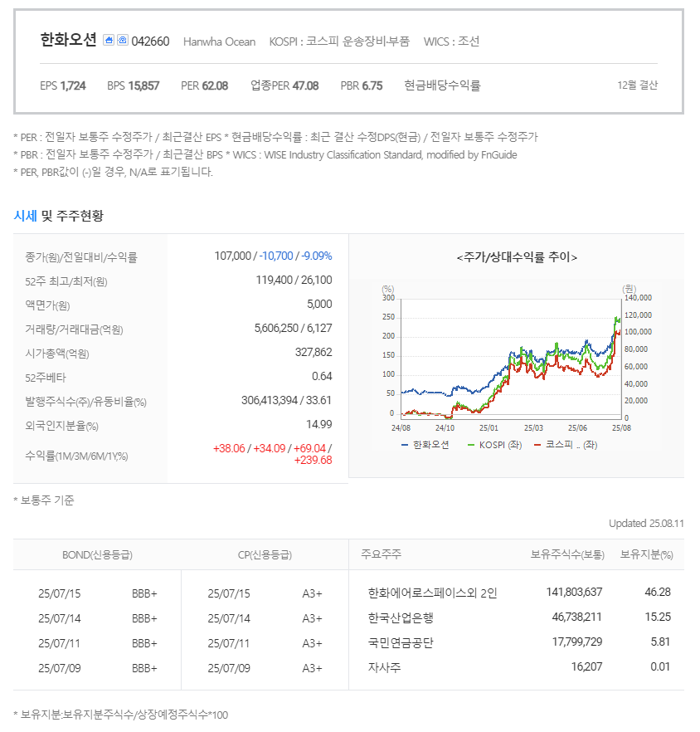Click the share count 17,799,729
The image size is (700, 732).
tap(577, 642)
